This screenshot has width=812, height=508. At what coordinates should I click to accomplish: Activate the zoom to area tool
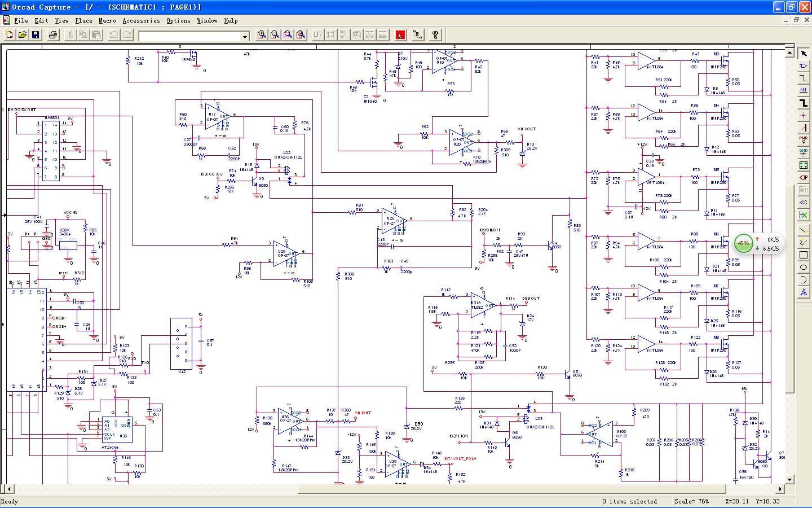(x=288, y=35)
